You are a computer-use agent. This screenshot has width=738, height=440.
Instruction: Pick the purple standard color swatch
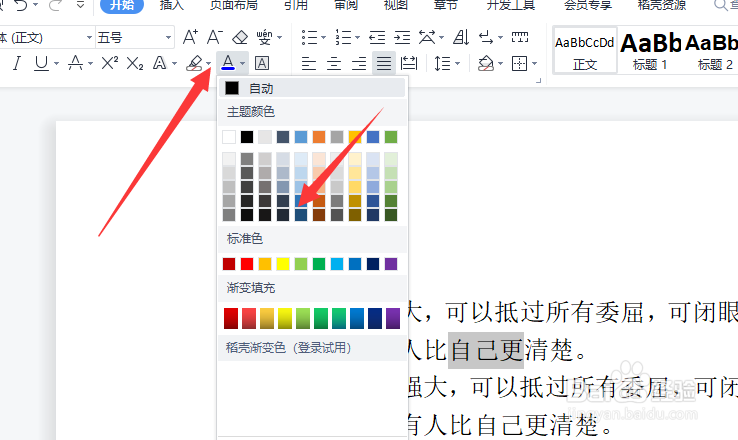(391, 264)
